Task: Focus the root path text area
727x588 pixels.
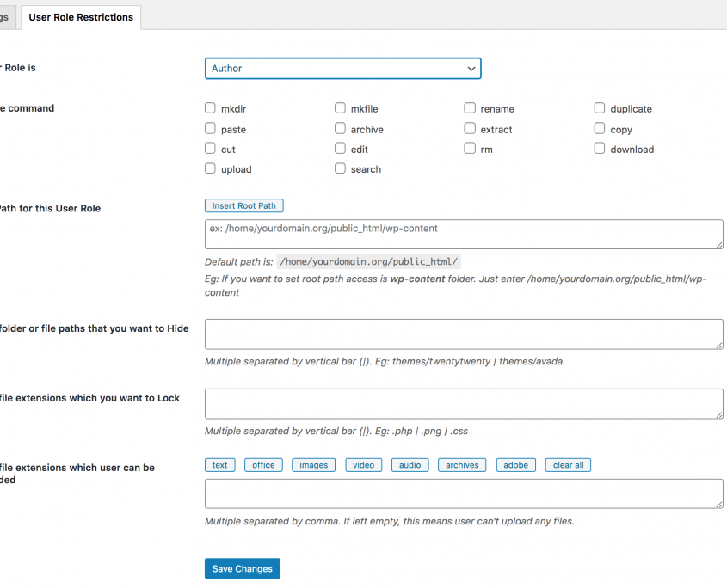Action: [x=464, y=234]
